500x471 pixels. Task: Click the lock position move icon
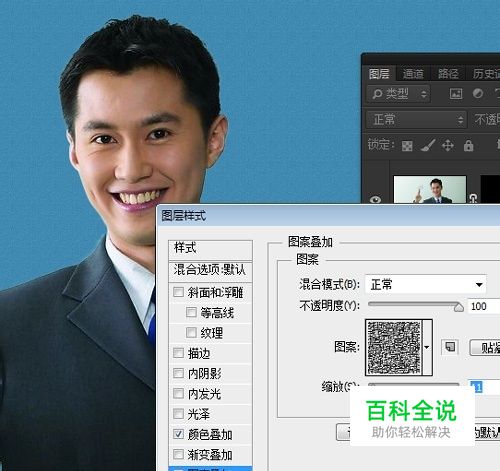point(448,146)
